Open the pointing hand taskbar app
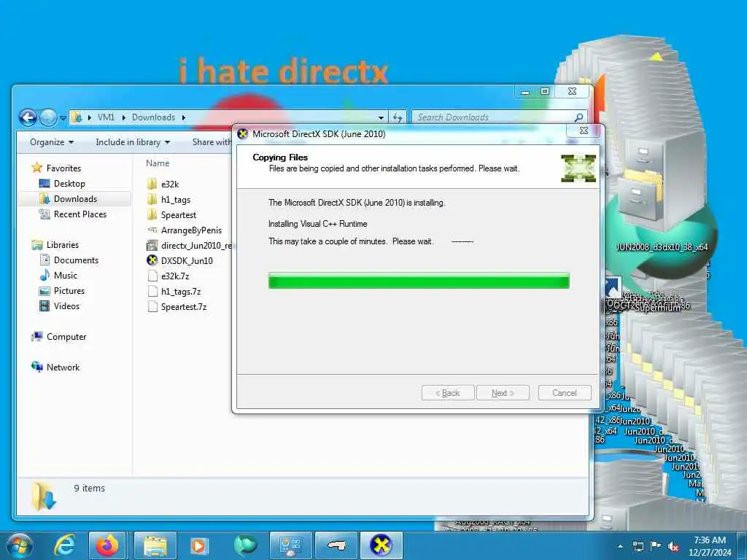This screenshot has width=747, height=560. pyautogui.click(x=336, y=545)
